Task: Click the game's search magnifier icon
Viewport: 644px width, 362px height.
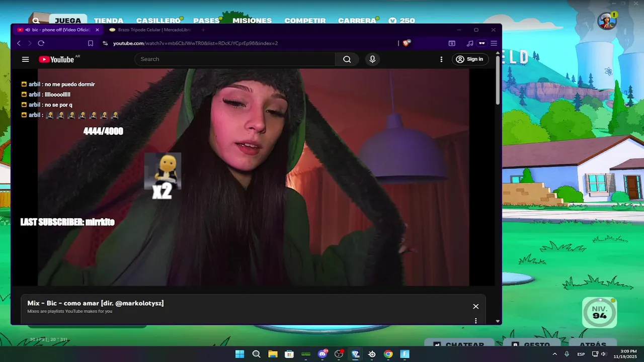Action: 36,21
